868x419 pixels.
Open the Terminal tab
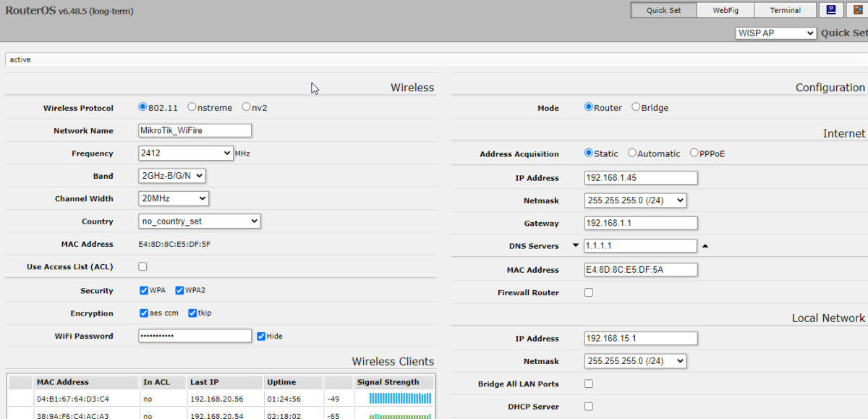pos(785,10)
